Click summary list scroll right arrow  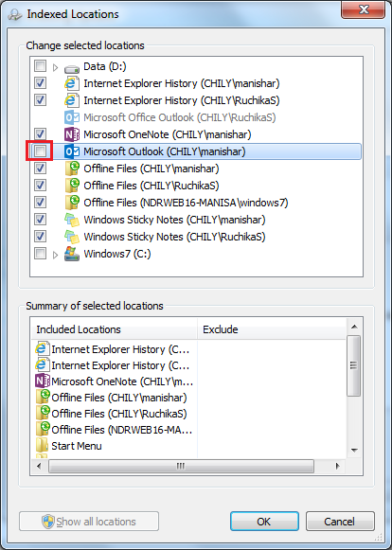click(338, 466)
